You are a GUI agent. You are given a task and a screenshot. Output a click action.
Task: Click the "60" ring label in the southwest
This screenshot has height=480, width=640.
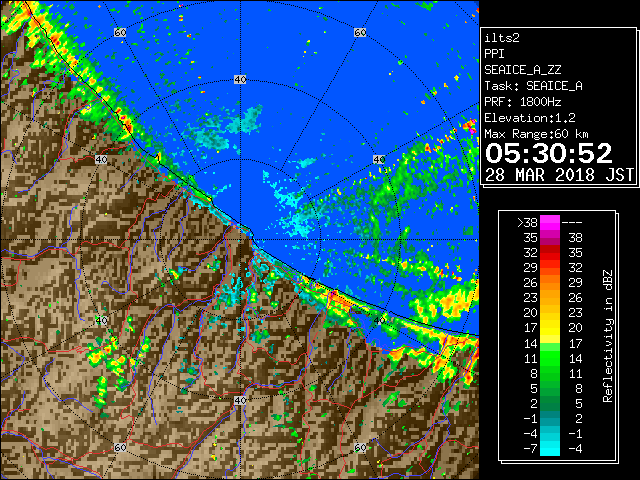120,448
